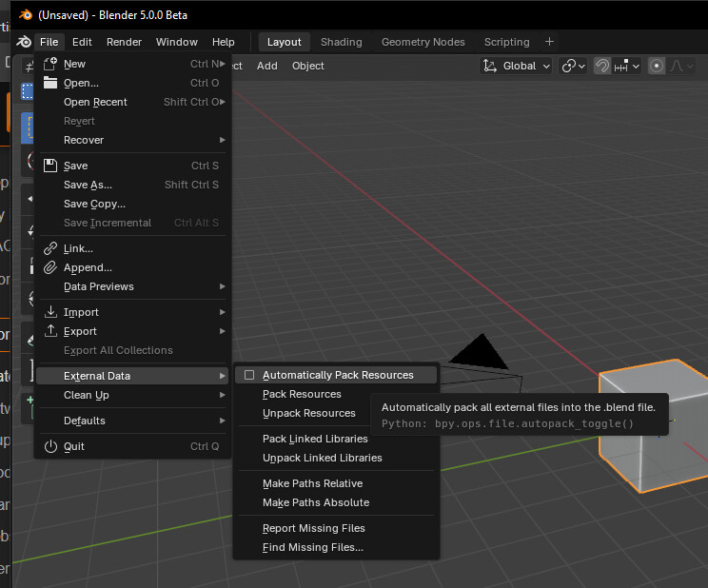708x588 pixels.
Task: Open the Window menu
Action: 177,42
